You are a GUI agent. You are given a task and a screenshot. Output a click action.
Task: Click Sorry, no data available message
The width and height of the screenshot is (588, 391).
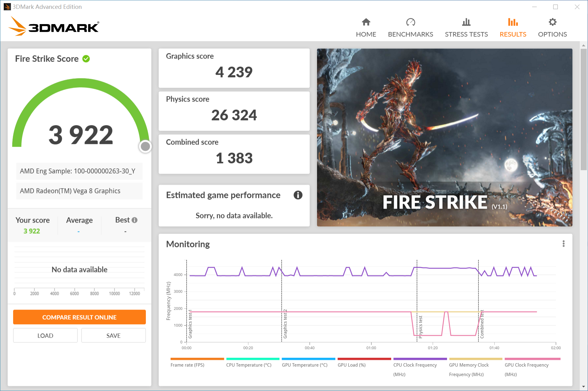[234, 216]
